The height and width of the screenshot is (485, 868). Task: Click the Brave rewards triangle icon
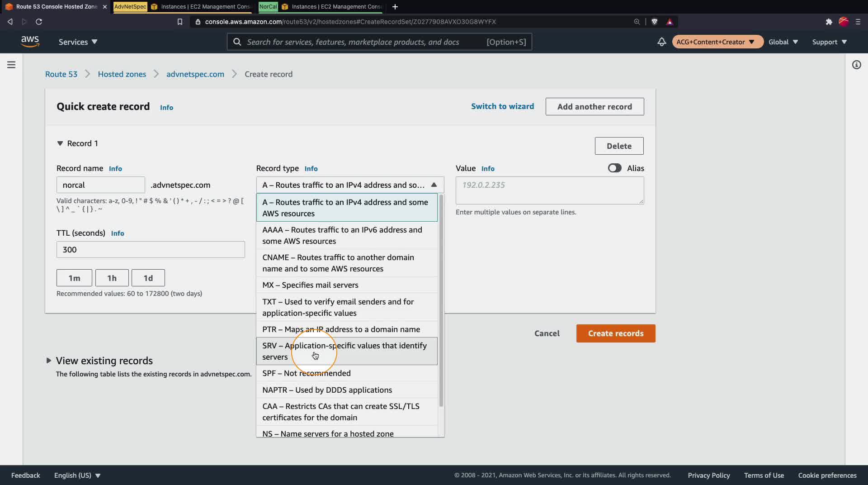(670, 22)
